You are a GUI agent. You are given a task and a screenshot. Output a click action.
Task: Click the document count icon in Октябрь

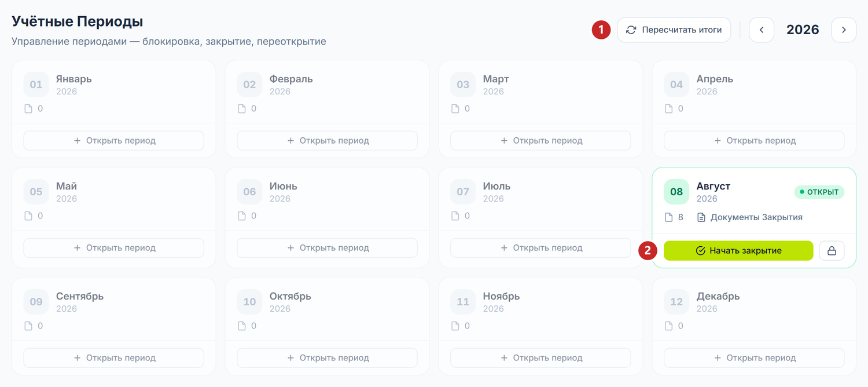[x=242, y=326]
